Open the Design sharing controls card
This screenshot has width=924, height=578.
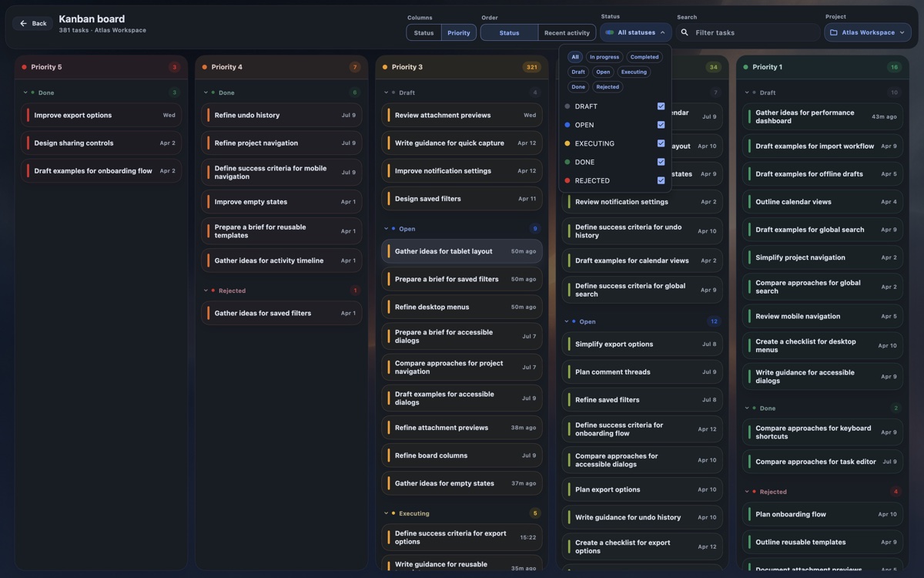pyautogui.click(x=101, y=143)
